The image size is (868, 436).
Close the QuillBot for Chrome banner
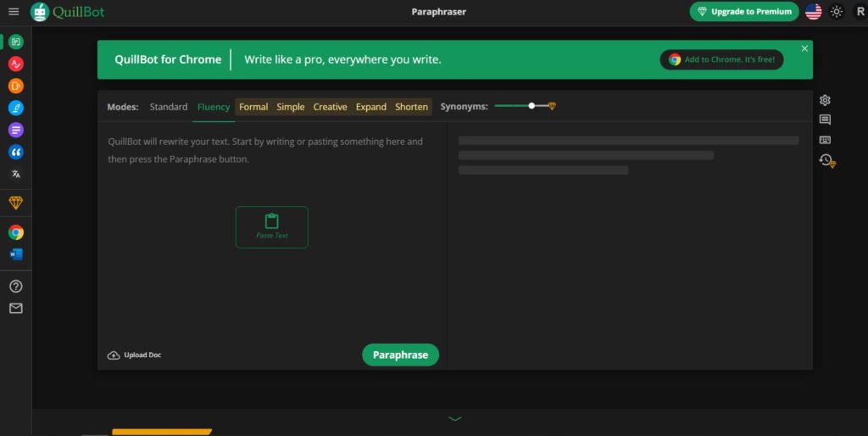point(804,48)
